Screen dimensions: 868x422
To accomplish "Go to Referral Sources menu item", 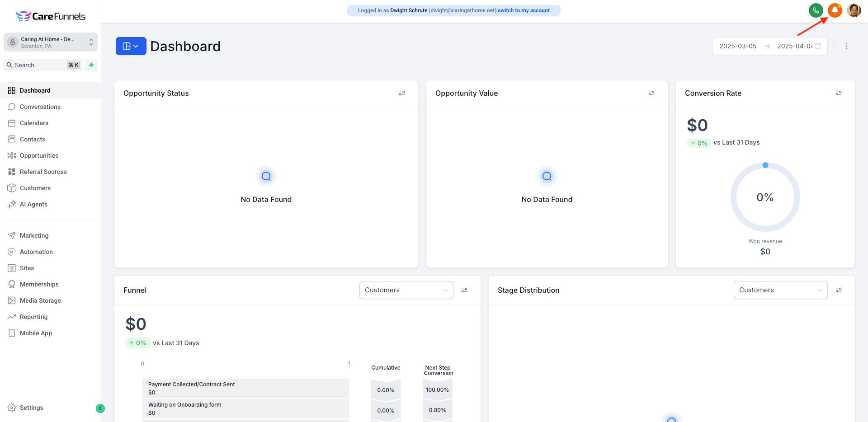I will 43,172.
